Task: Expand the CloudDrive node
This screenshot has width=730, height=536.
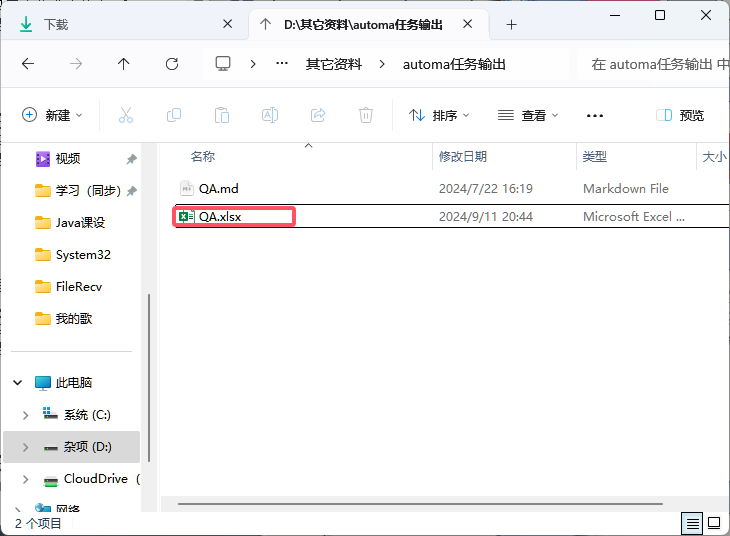Action: [x=26, y=479]
